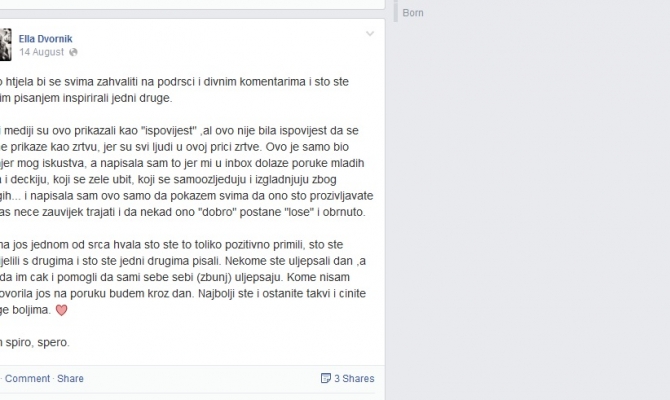
Task: Expand the post options chevron menu
Action: click(x=370, y=33)
